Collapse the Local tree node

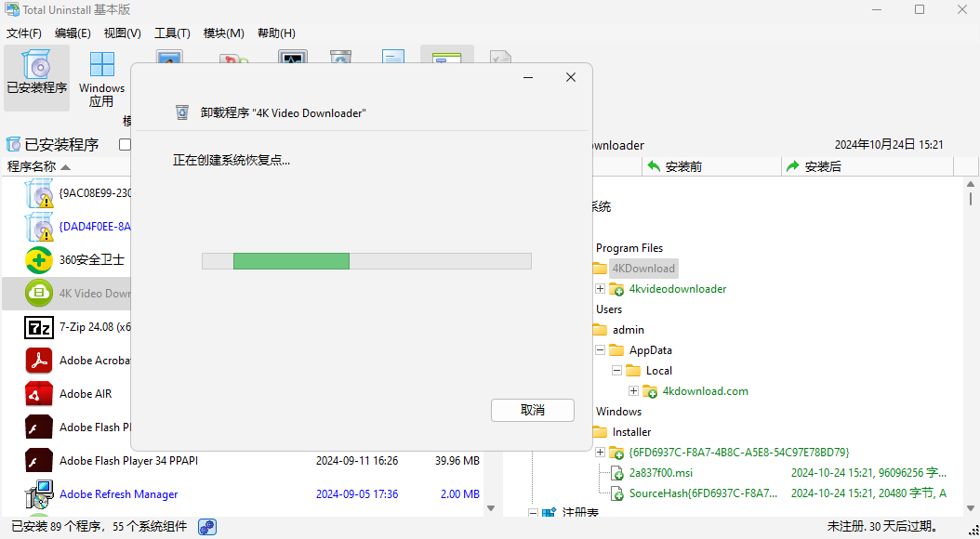pos(616,371)
